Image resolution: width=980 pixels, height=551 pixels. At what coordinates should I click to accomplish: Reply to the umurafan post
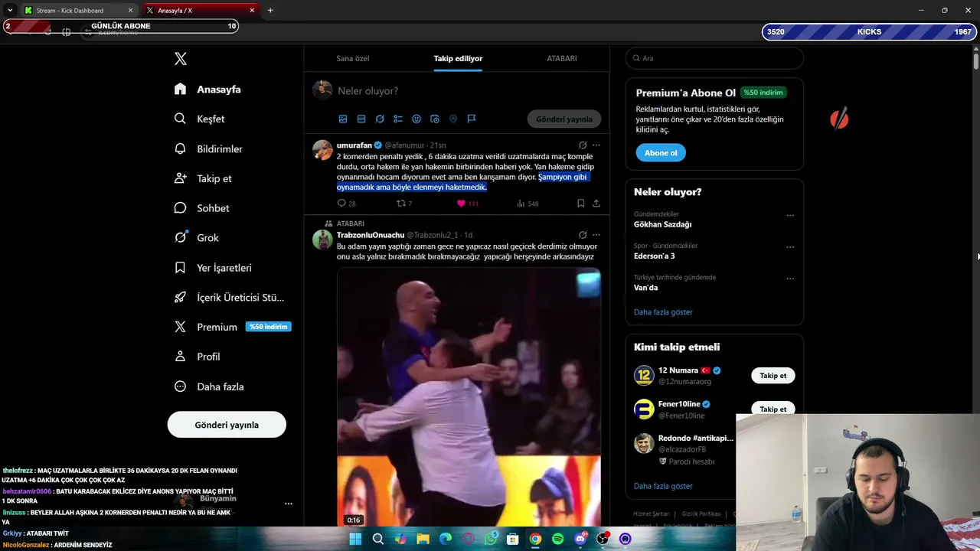click(x=346, y=204)
